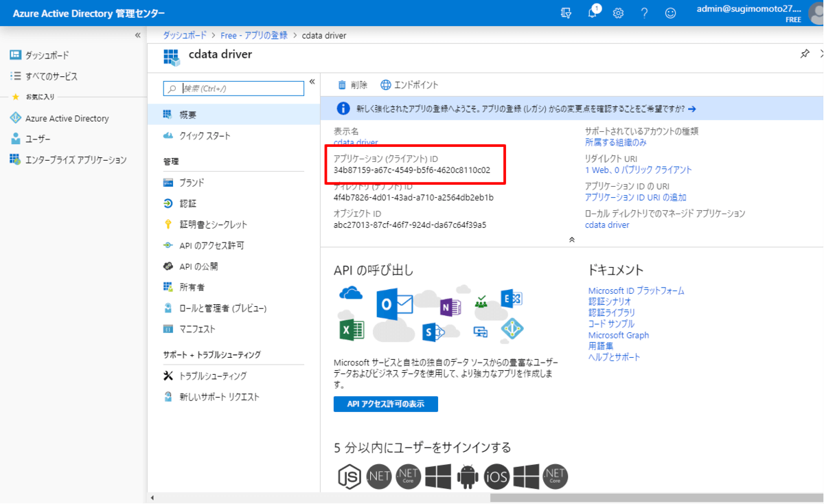Click 所属する組織のみ link
This screenshot has width=824, height=504.
pos(616,143)
